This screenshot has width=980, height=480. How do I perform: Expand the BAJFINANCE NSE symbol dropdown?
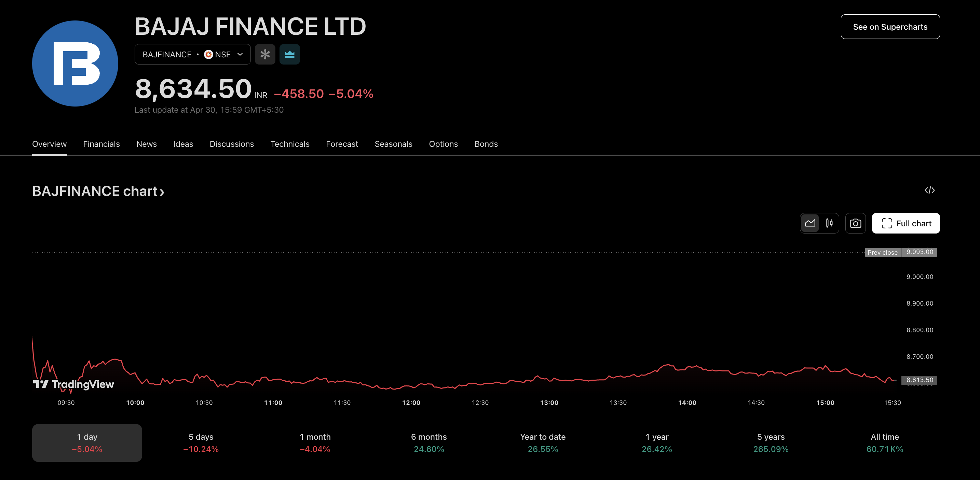pos(192,54)
